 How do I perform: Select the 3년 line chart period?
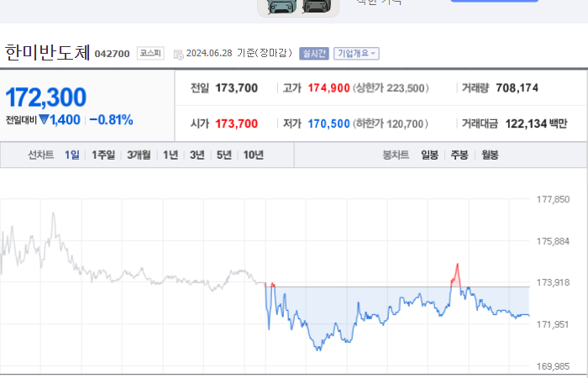click(197, 155)
